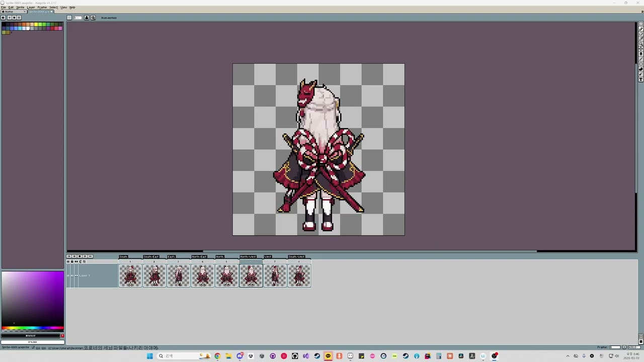Screen dimensions: 644x362
Task: Open the Sprite menu
Action: [20, 8]
